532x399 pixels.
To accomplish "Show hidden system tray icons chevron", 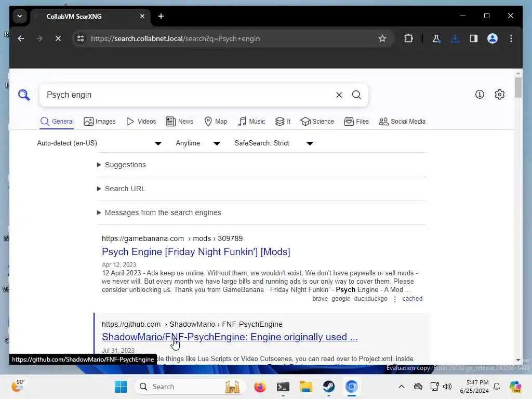I will (x=402, y=387).
